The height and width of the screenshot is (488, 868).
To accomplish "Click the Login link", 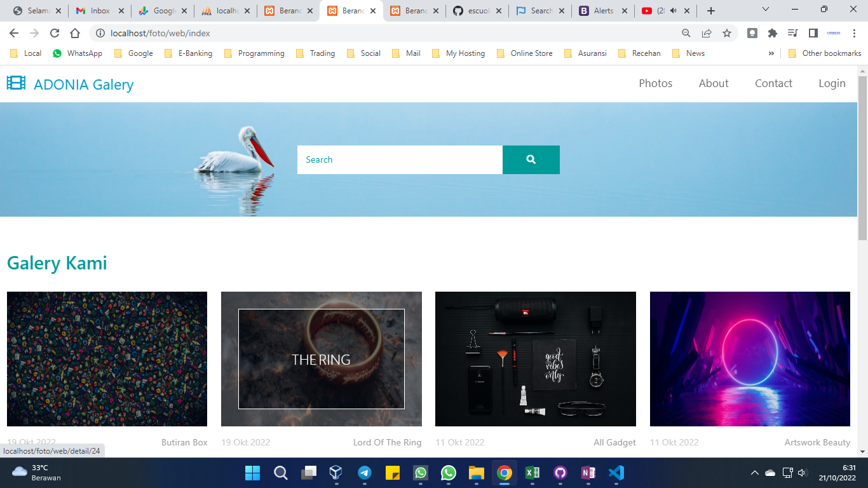I will click(x=832, y=83).
